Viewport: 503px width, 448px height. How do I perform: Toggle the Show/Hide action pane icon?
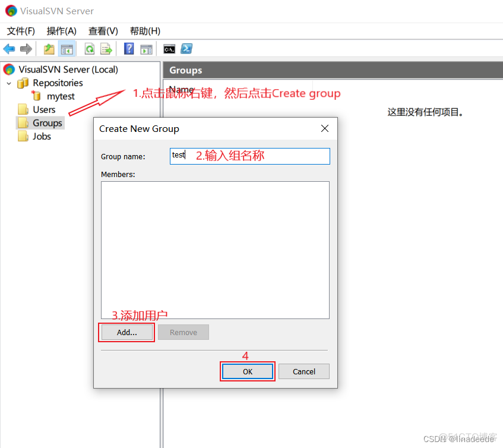click(x=146, y=49)
